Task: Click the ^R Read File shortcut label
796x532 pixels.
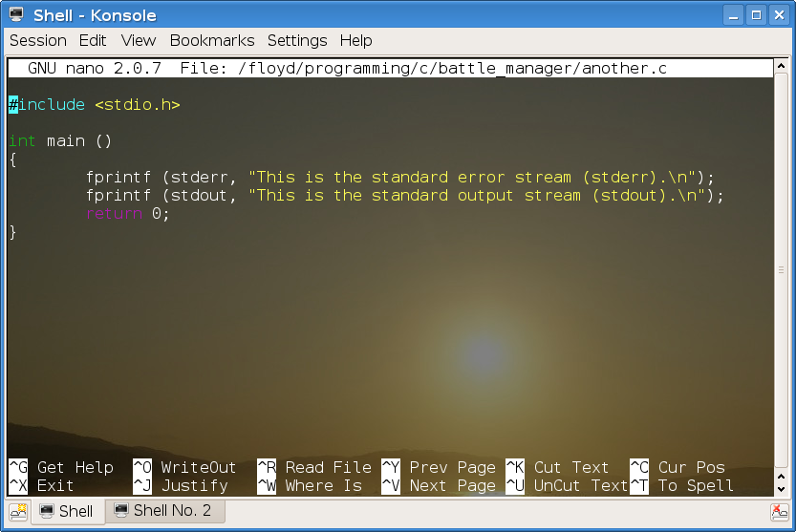Action: [314, 467]
